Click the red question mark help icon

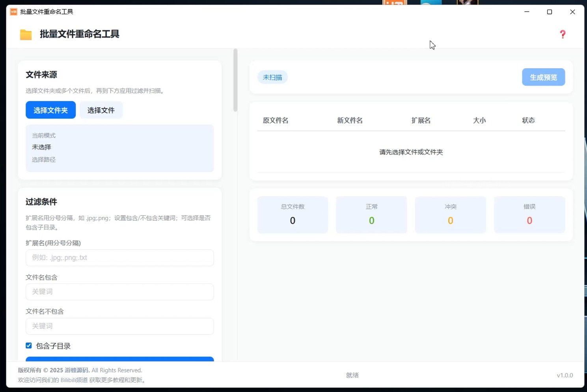tap(563, 34)
